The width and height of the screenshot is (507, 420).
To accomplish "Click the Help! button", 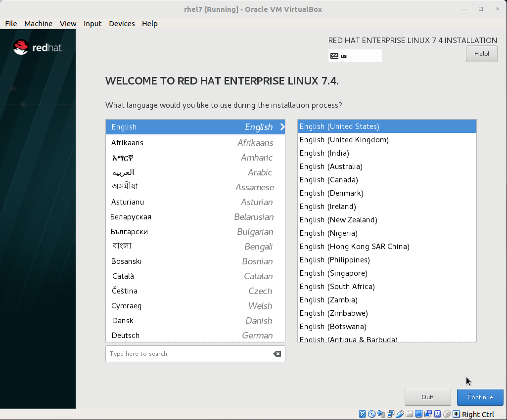I will click(481, 54).
